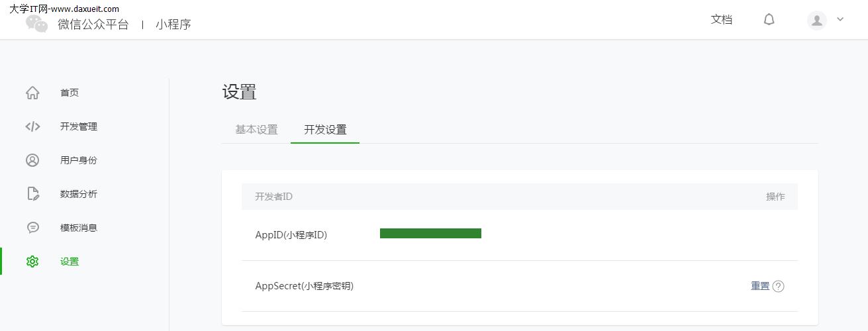Select the 开发设置 tab
Screen dimensions: 868x331
pos(325,130)
